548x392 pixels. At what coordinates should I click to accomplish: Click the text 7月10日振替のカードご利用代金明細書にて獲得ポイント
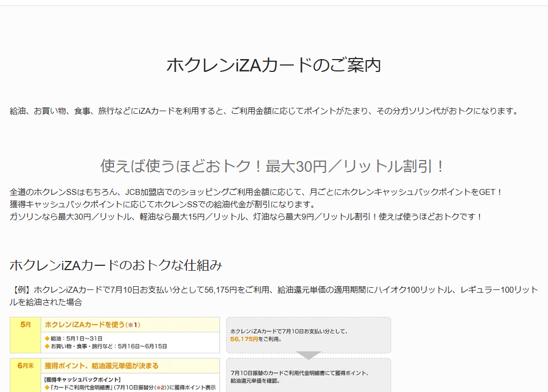point(299,373)
